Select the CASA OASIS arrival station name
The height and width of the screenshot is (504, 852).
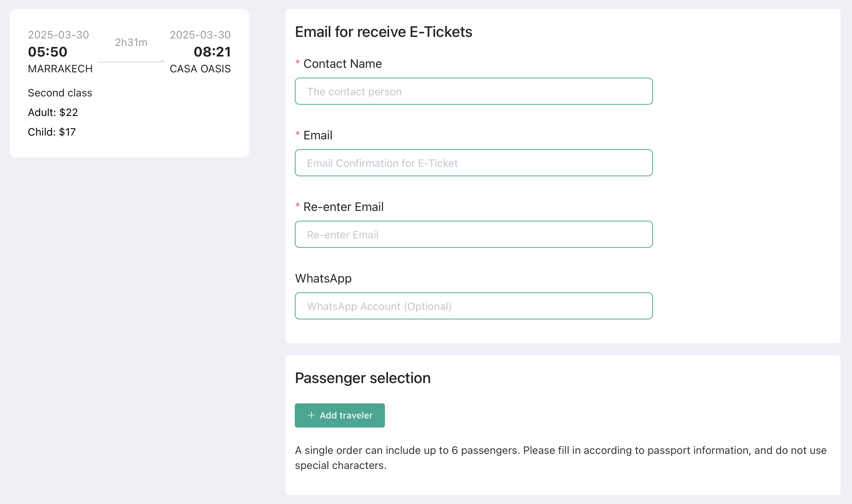click(x=200, y=69)
